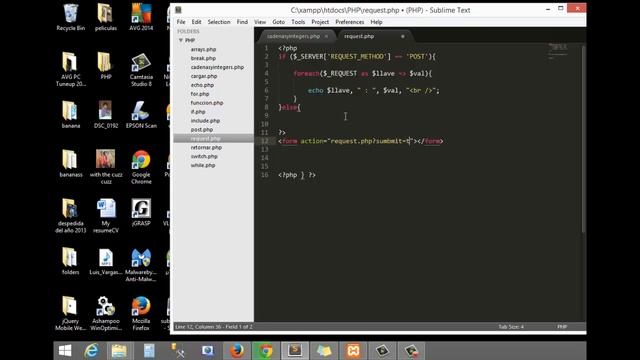The height and width of the screenshot is (360, 640).
Task: Select the DSC_0192 image on desktop
Action: tap(106, 114)
